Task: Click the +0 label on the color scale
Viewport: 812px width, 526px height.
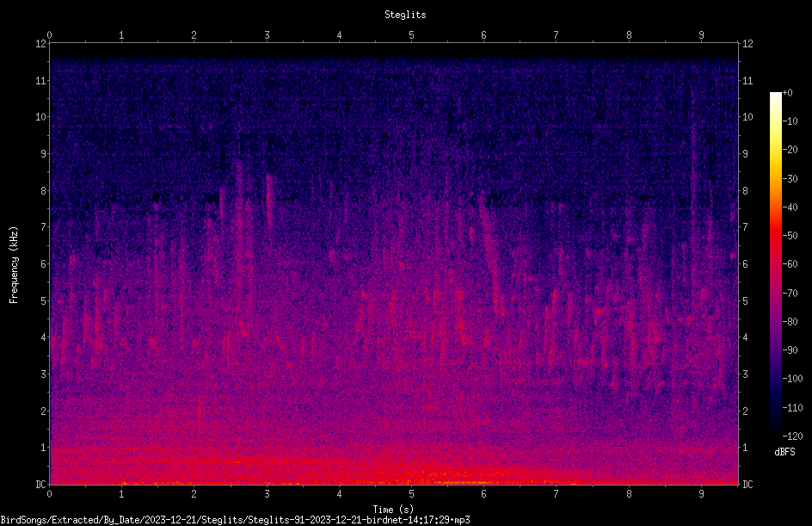Action: [787, 93]
